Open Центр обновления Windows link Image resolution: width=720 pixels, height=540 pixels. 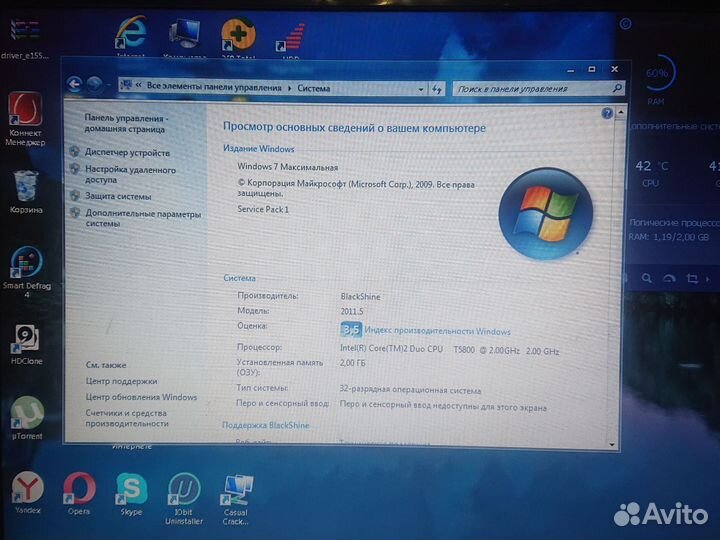(141, 397)
